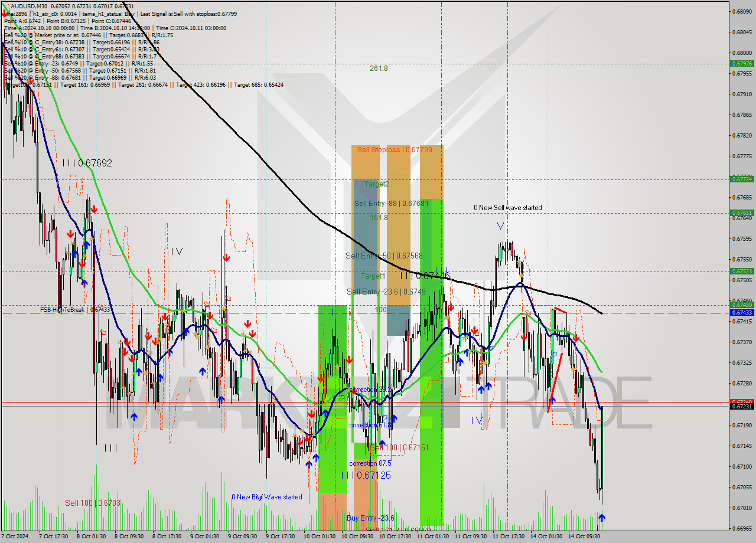Screen dimensions: 756x543
Task: Click the 161.8 Fibonacci label
Action: coord(379,217)
